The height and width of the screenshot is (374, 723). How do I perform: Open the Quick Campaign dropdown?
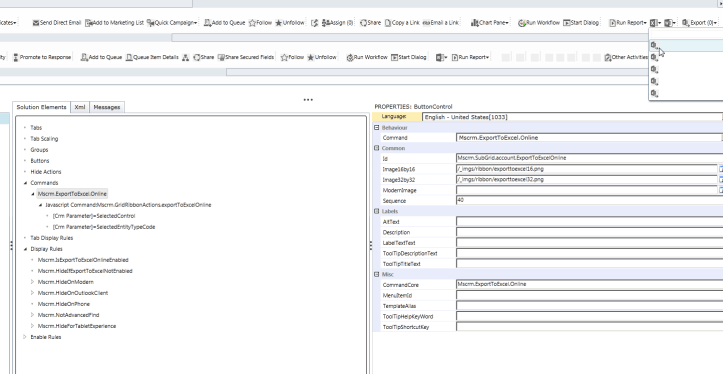point(172,23)
